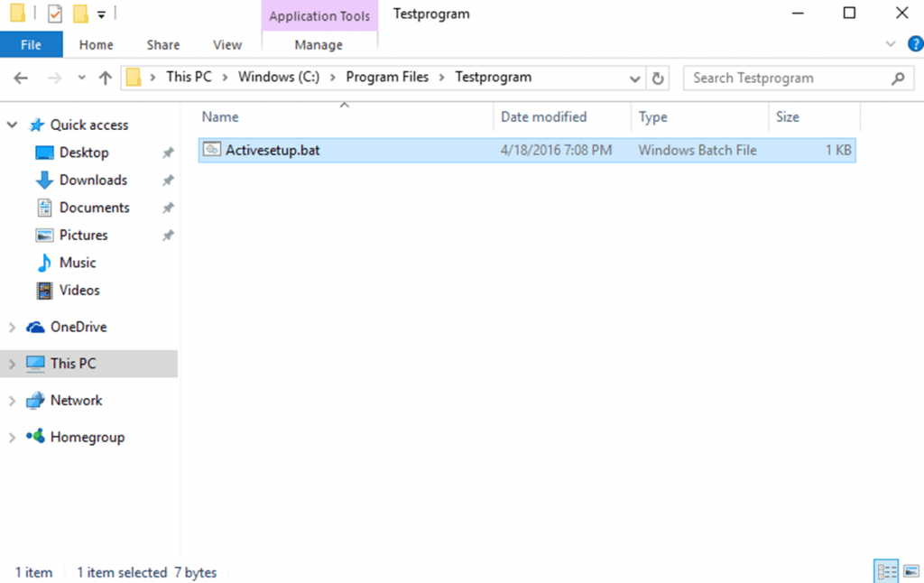Open the Manage tab under Application Tools

click(x=319, y=44)
